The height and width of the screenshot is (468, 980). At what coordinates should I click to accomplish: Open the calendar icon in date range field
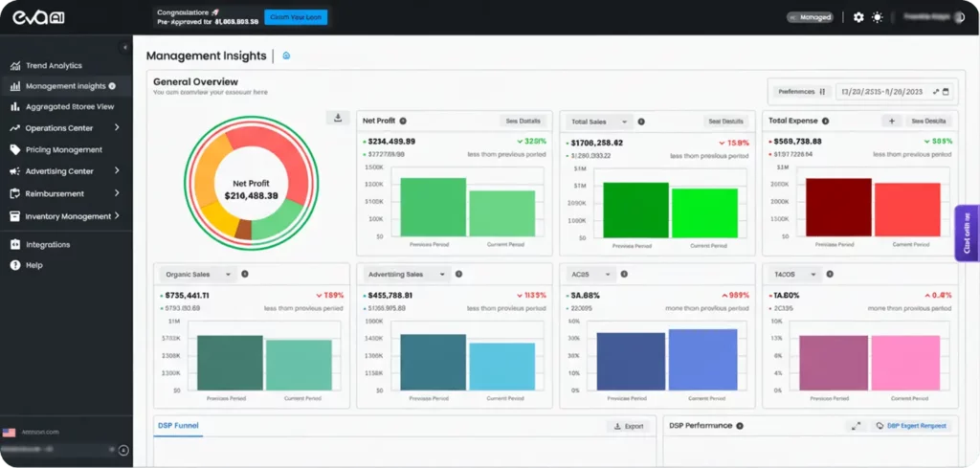tap(947, 92)
